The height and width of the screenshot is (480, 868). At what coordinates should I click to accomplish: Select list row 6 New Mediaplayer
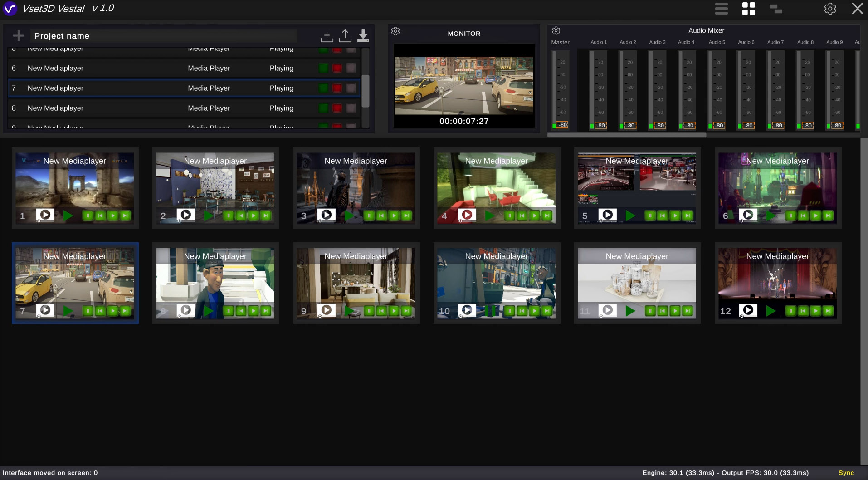[x=184, y=68]
